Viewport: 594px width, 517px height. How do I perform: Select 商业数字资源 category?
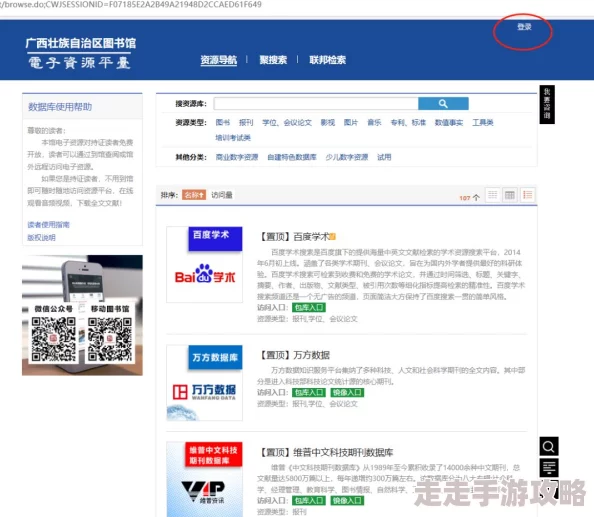237,157
